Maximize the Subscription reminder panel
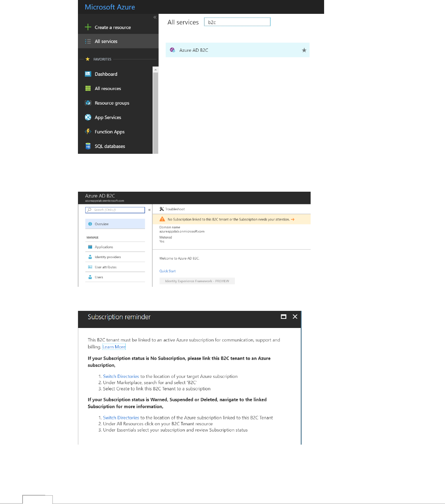The height and width of the screenshot is (504, 445). tap(284, 317)
